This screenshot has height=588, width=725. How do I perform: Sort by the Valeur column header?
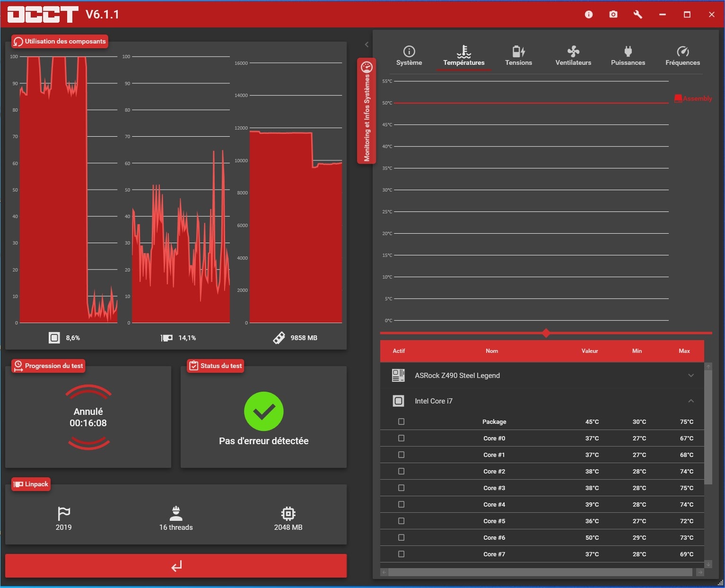coord(590,351)
